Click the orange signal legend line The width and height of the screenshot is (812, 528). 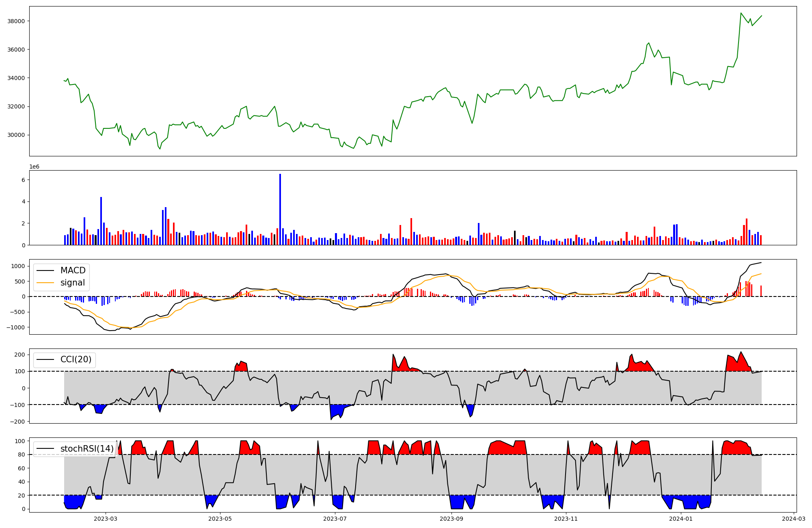(x=45, y=283)
